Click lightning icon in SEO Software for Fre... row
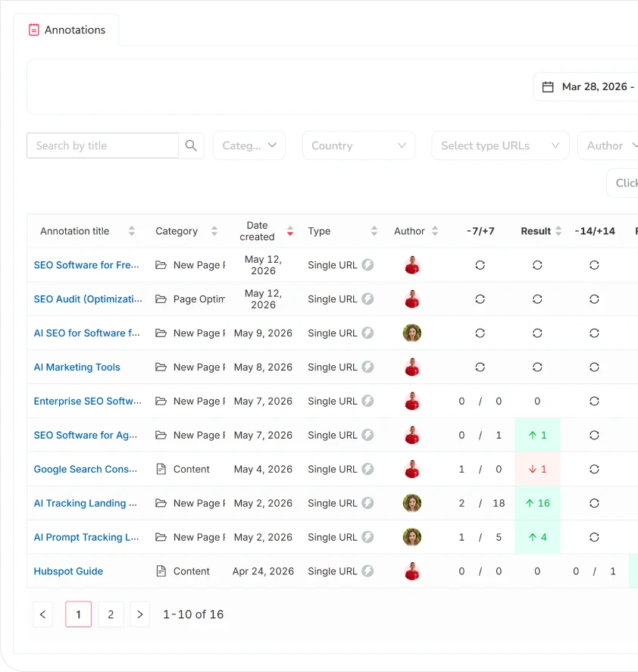The width and height of the screenshot is (638, 672). [x=367, y=265]
